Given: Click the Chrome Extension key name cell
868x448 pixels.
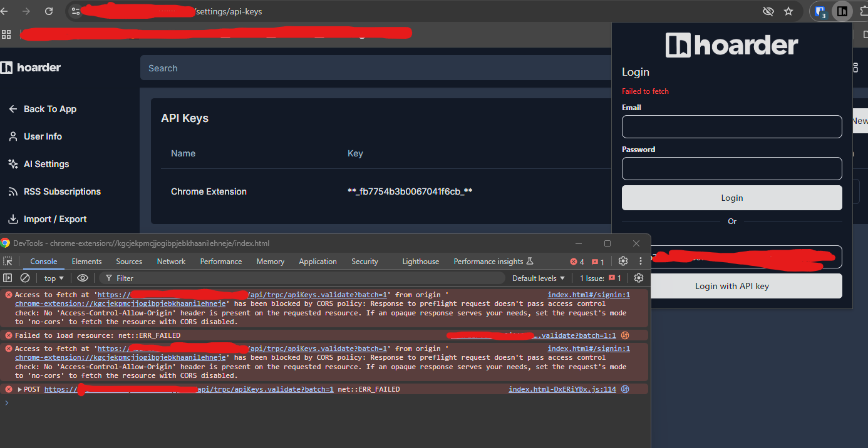Looking at the screenshot, I should [x=209, y=191].
